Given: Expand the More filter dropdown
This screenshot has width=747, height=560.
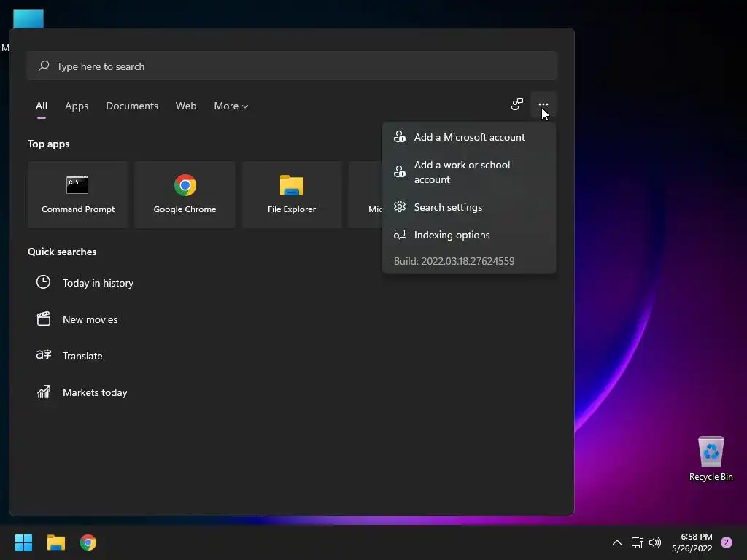Looking at the screenshot, I should [x=231, y=106].
